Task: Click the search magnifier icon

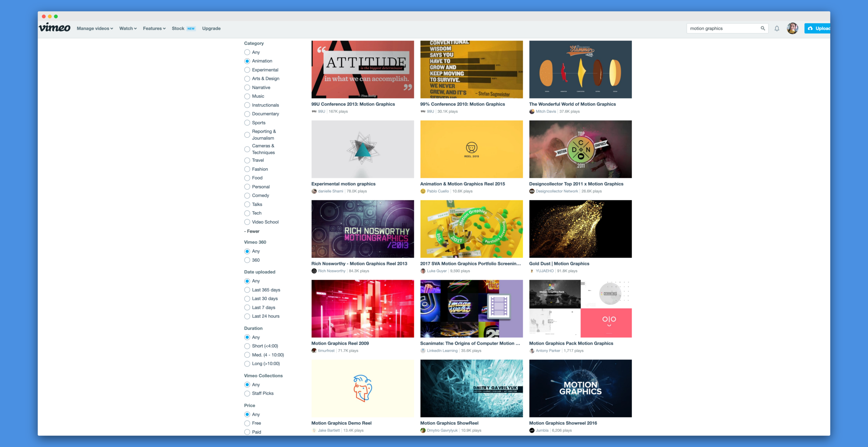Action: pos(762,28)
